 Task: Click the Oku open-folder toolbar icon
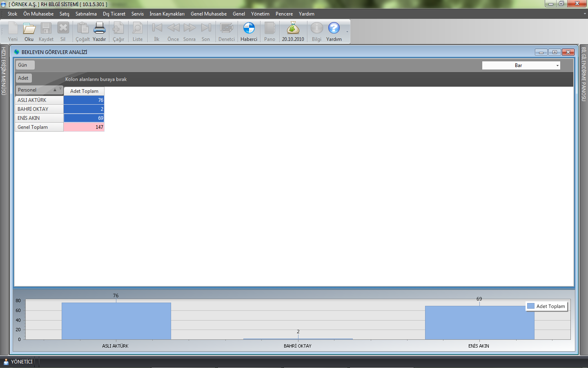(x=29, y=29)
